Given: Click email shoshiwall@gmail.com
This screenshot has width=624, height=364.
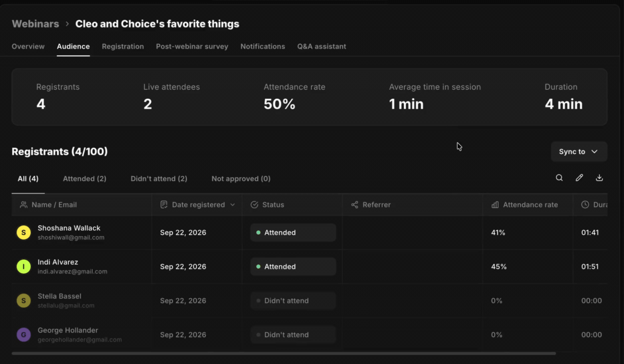Looking at the screenshot, I should 71,238.
